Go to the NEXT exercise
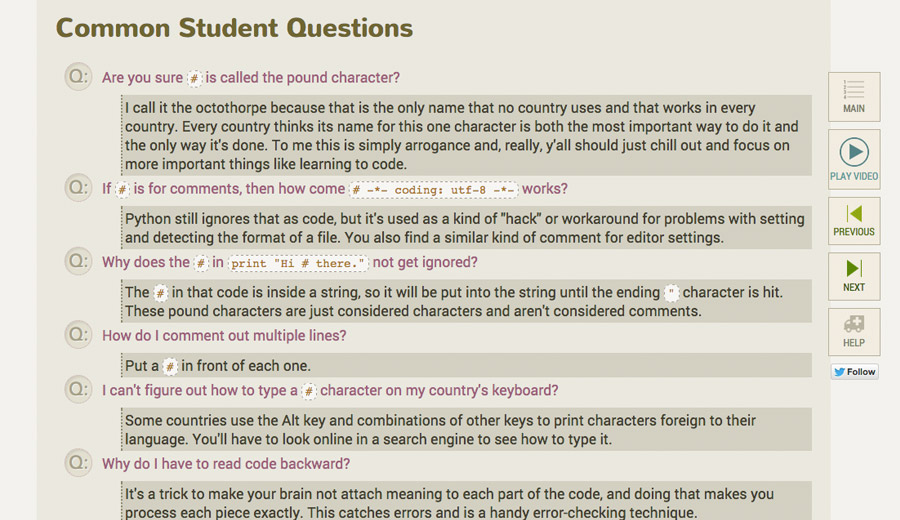 pos(854,276)
